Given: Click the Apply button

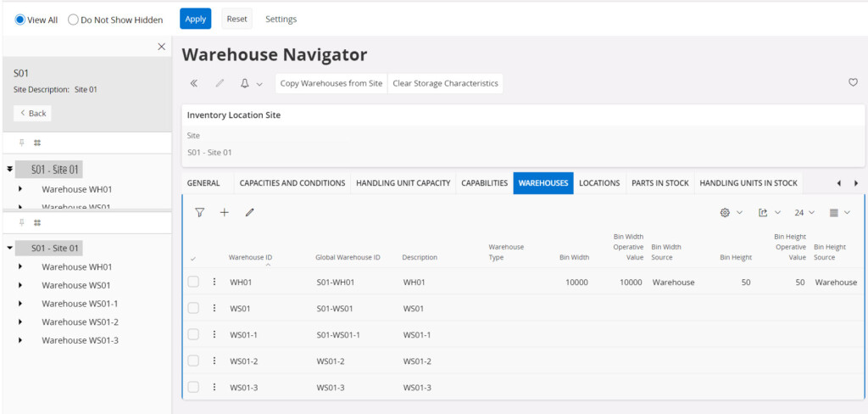Looking at the screenshot, I should (195, 19).
